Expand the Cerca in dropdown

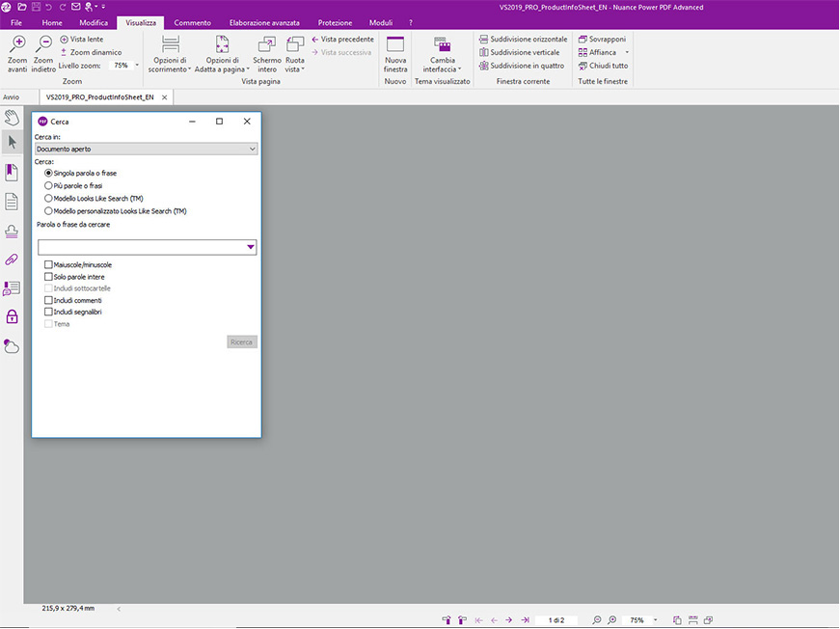click(x=146, y=150)
